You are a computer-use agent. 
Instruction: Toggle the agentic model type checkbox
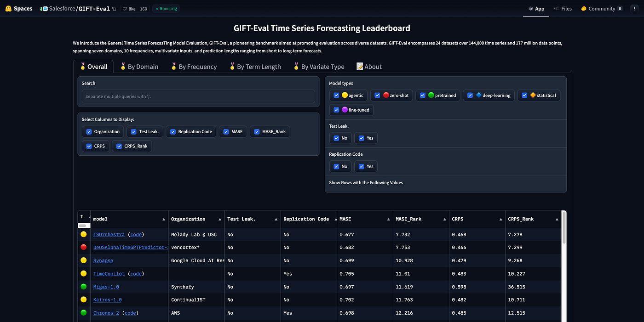337,96
